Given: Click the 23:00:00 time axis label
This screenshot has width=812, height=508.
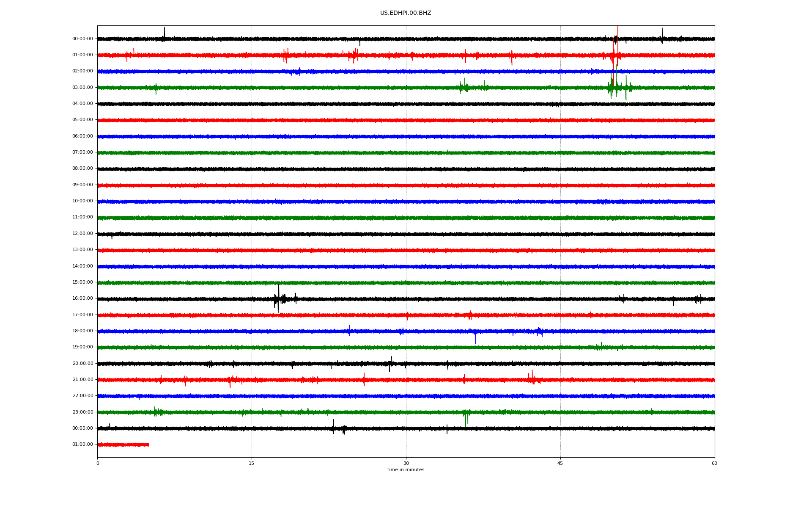Looking at the screenshot, I should pos(82,412).
